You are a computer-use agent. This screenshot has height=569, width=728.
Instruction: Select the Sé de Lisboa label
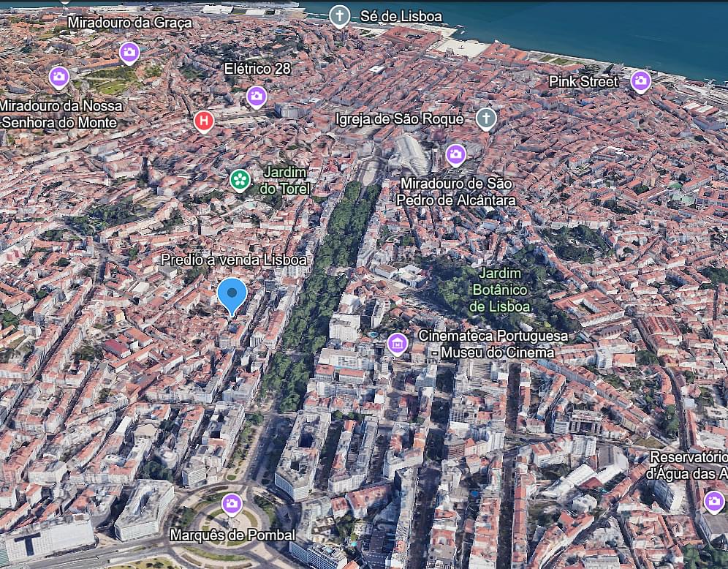pyautogui.click(x=401, y=16)
